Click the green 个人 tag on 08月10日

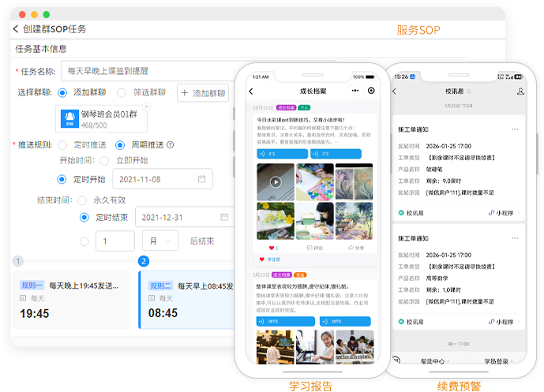coord(304,107)
